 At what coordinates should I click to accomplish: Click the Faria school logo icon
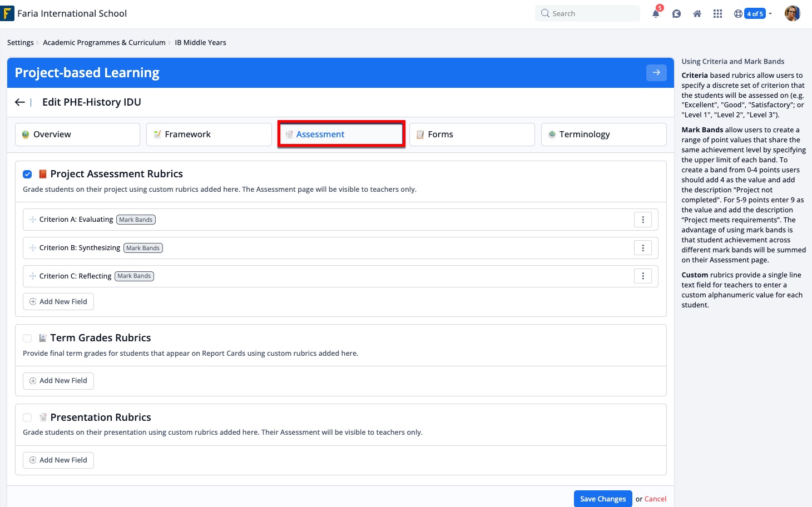click(8, 13)
